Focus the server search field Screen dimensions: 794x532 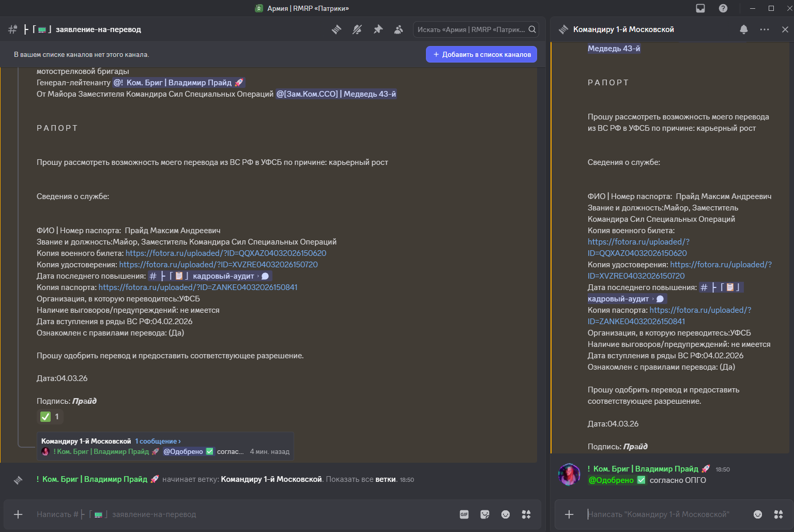click(x=471, y=29)
